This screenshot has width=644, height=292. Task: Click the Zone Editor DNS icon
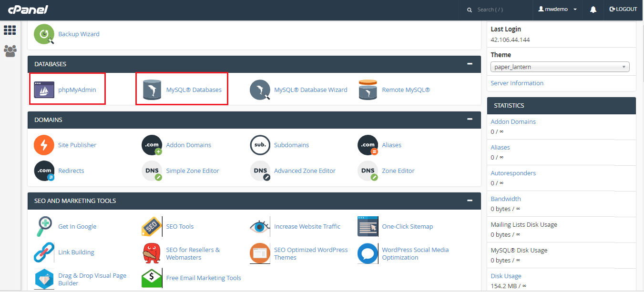(368, 171)
